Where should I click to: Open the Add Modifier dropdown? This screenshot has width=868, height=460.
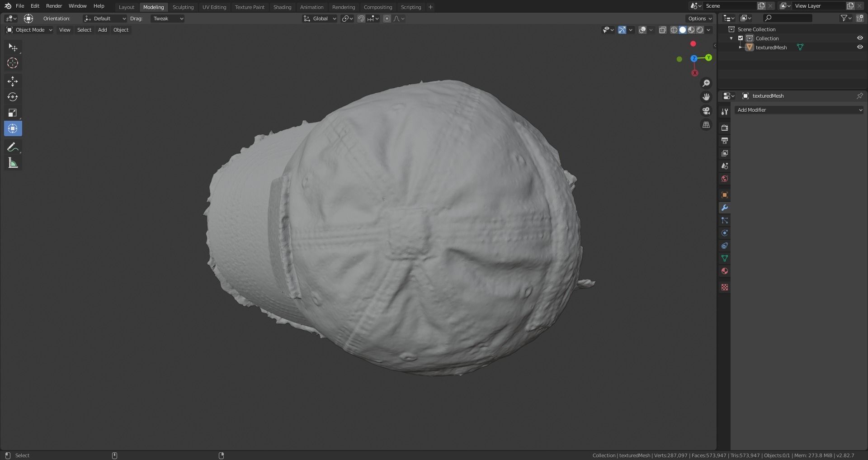point(799,110)
